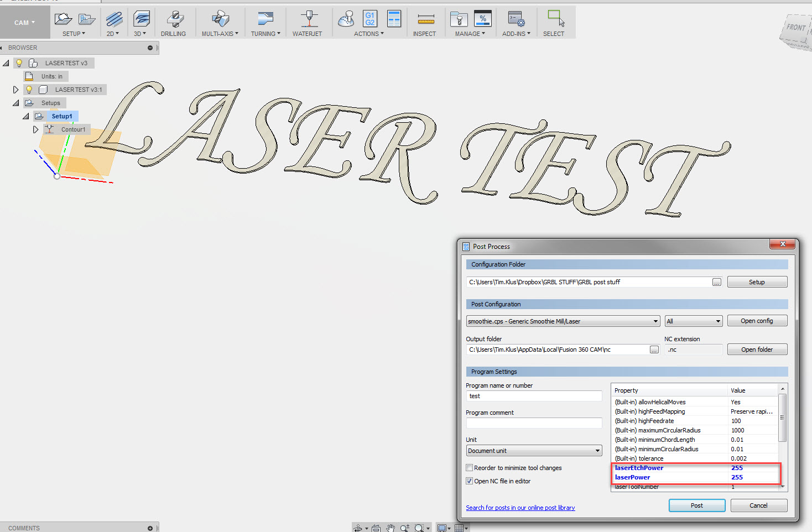Open the online post library search link
812x532 pixels.
pos(520,508)
